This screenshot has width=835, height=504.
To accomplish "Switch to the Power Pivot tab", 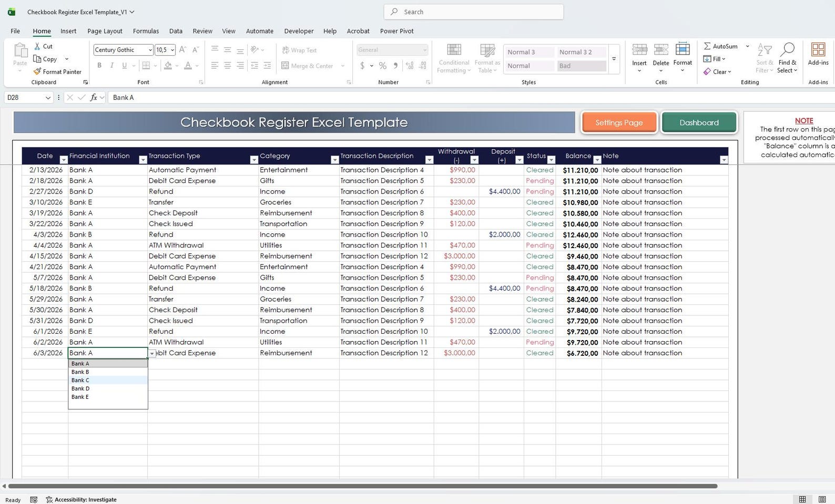I will (x=396, y=31).
